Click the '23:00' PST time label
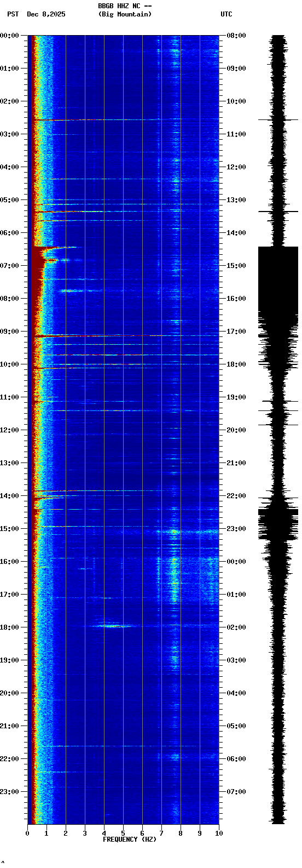Viewport: 302px width, 868px height. point(9,792)
